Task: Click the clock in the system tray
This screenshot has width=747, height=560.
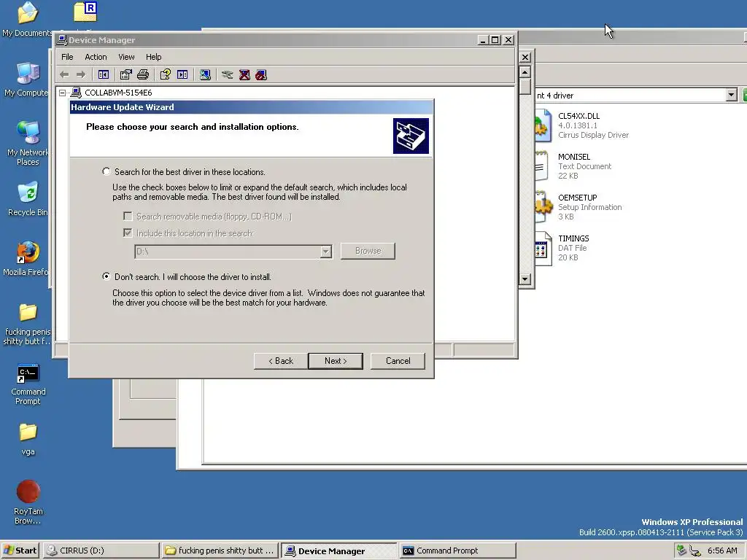Action: click(722, 551)
